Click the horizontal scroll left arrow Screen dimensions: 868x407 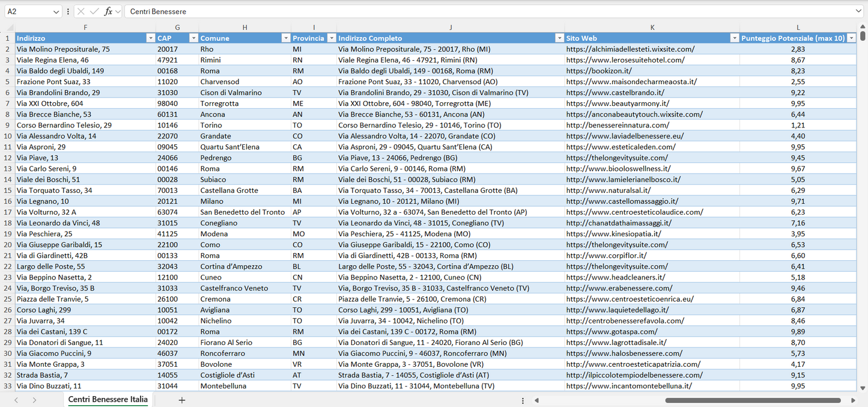click(x=536, y=399)
